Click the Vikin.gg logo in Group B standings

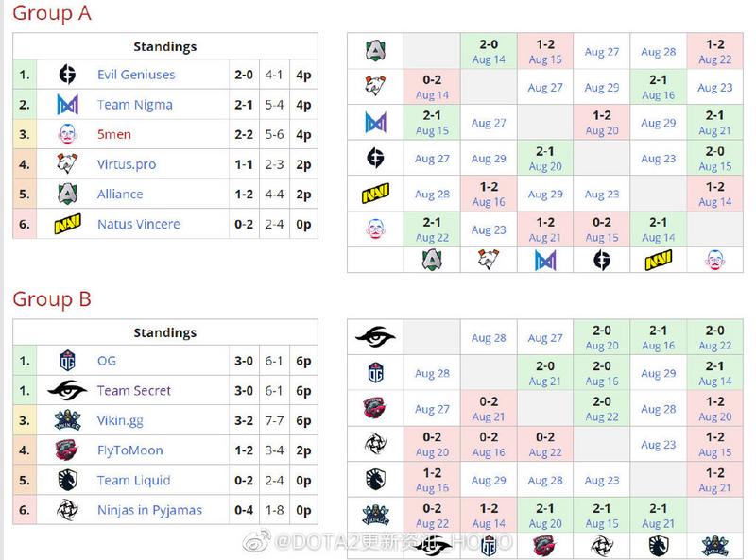pos(67,420)
